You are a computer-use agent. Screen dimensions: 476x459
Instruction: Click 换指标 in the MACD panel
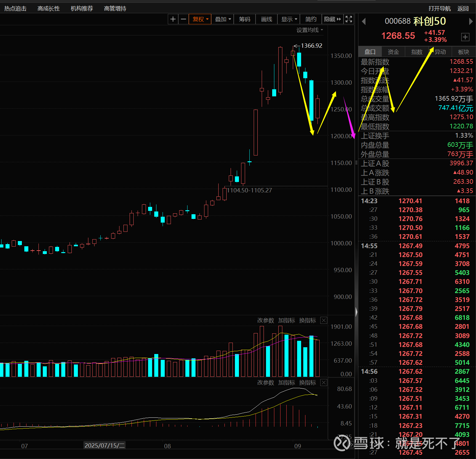(308, 383)
